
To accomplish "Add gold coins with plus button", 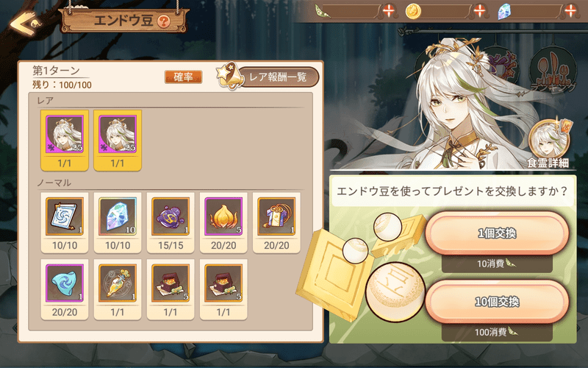I will tap(480, 11).
